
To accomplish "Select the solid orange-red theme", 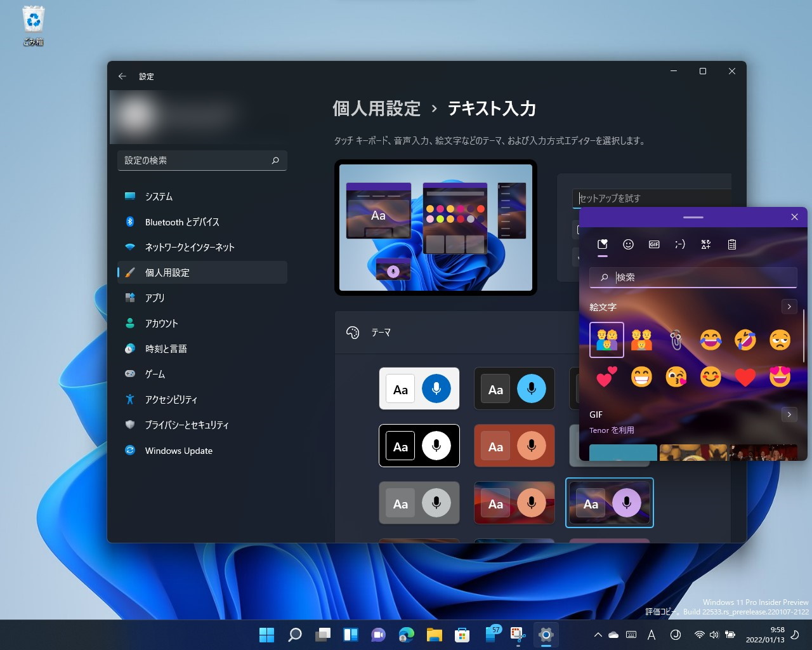I will click(x=514, y=446).
